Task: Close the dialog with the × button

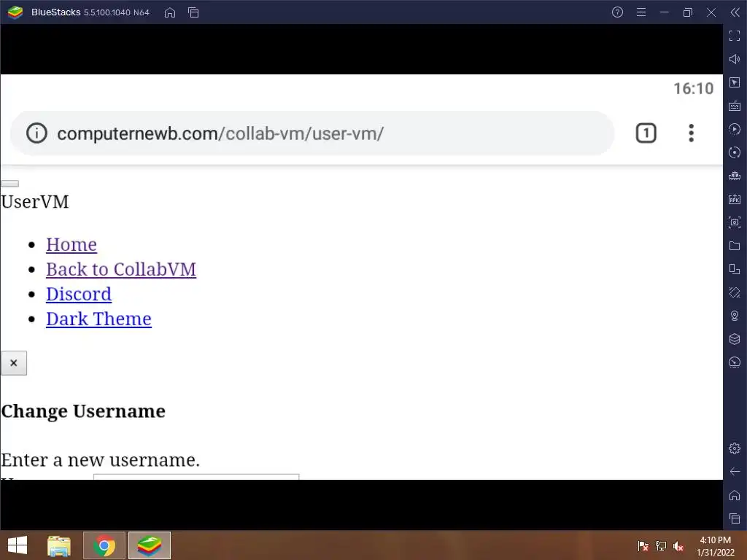Action: tap(14, 363)
